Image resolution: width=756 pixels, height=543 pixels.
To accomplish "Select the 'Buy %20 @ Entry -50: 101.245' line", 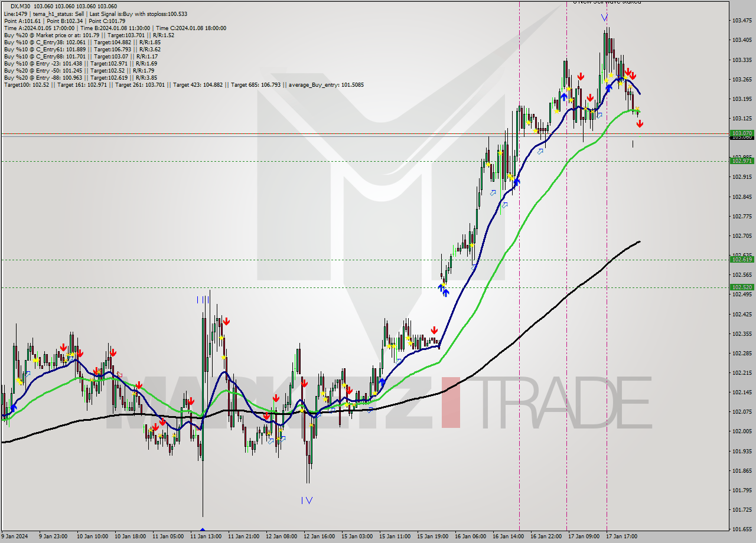I will coord(79,70).
